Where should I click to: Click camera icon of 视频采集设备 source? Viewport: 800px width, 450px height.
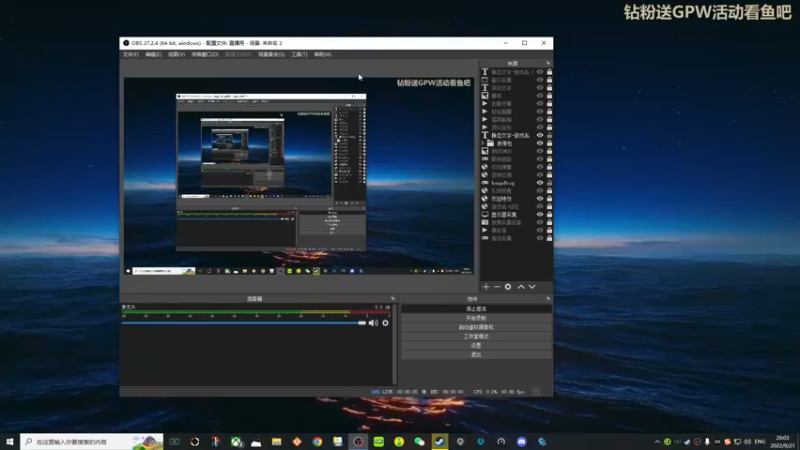pos(485,222)
